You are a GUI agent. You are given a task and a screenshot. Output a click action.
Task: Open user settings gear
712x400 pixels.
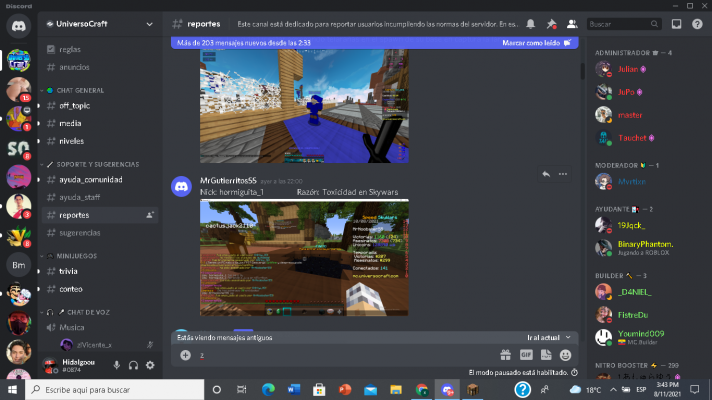150,365
